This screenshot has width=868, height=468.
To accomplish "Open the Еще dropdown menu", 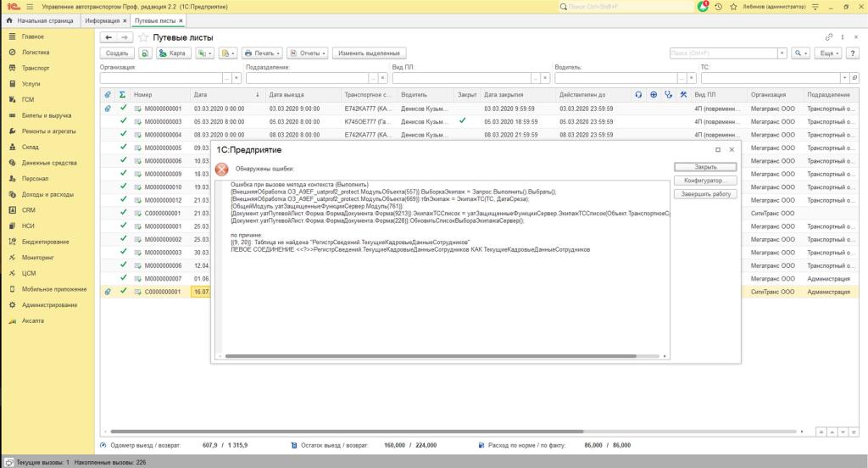I will click(829, 53).
